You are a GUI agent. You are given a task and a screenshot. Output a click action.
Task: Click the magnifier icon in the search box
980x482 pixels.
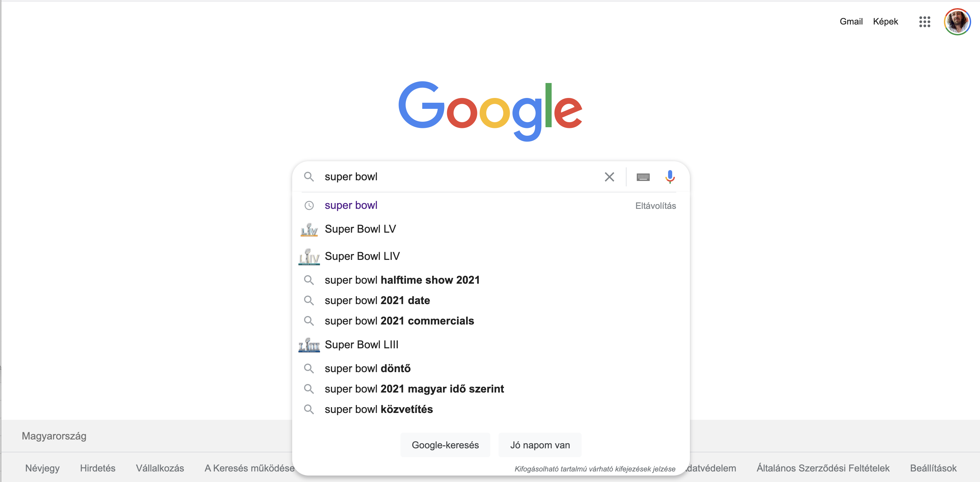[309, 177]
